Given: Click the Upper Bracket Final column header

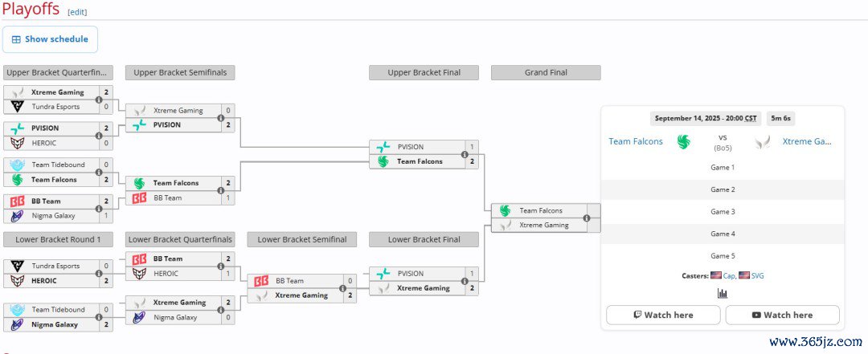Looking at the screenshot, I should click(424, 72).
